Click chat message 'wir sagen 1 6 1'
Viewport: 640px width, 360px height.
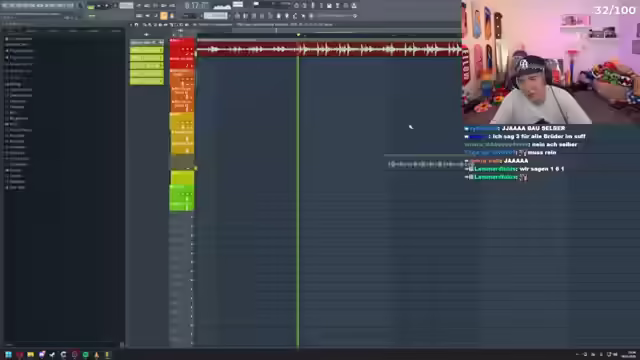[x=542, y=169]
